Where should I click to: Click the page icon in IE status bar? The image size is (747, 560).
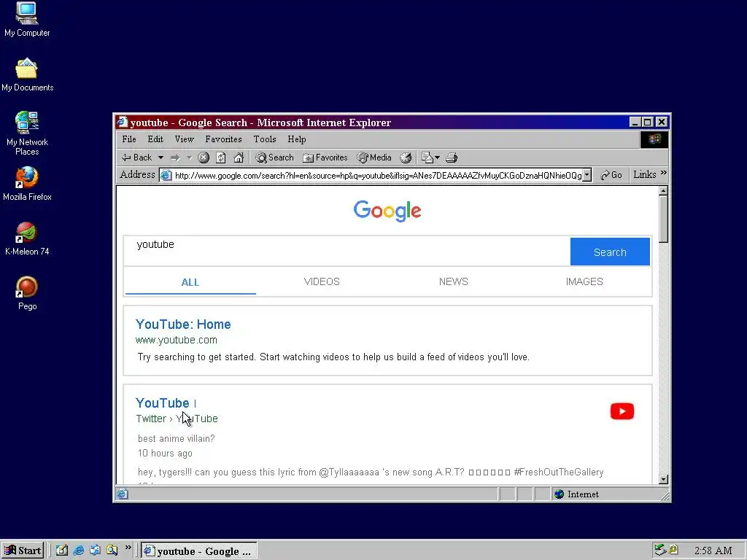point(123,494)
